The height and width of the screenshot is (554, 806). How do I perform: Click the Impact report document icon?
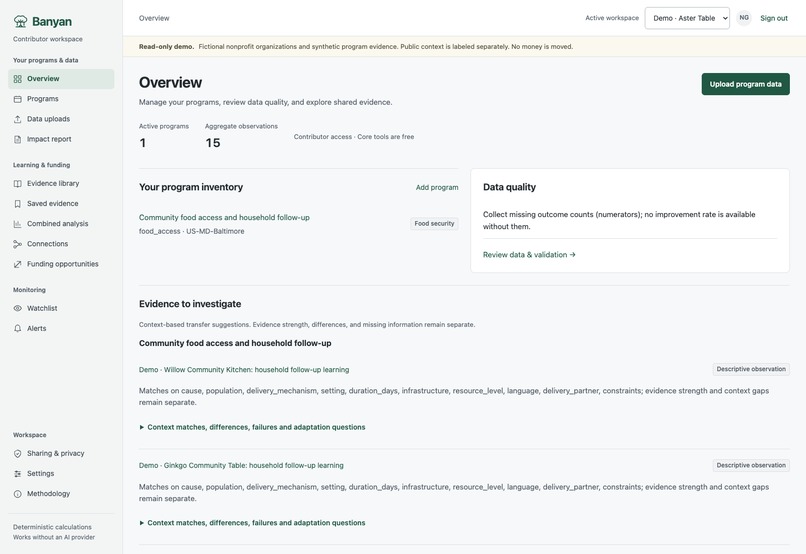pyautogui.click(x=17, y=139)
